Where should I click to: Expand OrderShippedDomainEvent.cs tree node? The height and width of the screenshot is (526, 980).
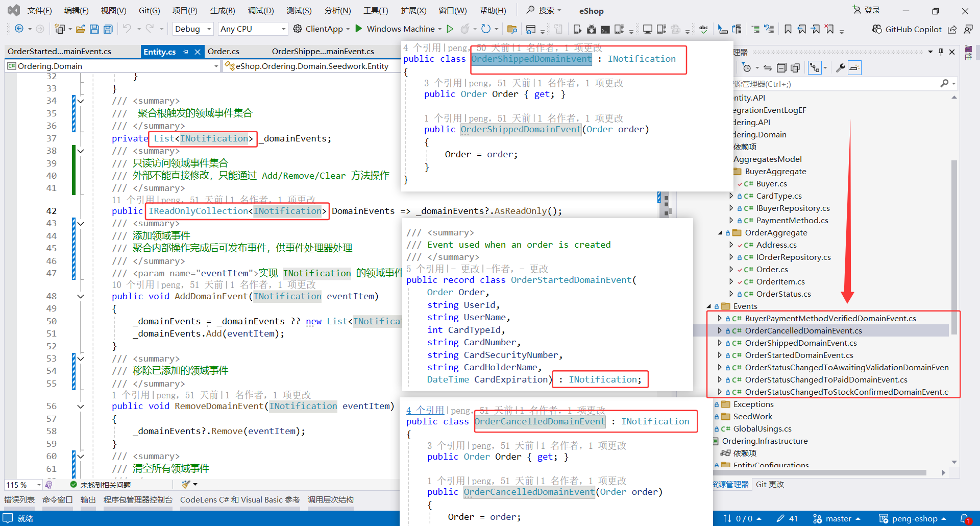point(720,343)
